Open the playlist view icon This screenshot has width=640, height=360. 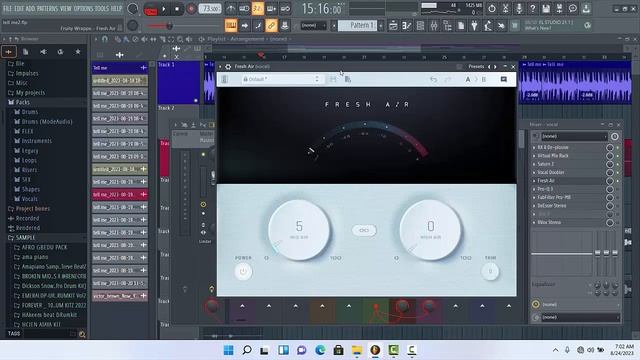(393, 25)
